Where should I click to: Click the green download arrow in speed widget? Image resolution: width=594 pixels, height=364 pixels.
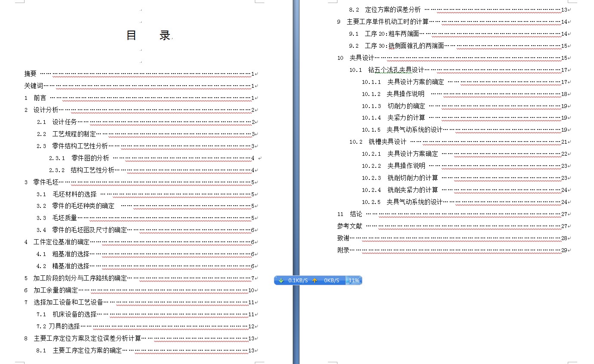(281, 281)
